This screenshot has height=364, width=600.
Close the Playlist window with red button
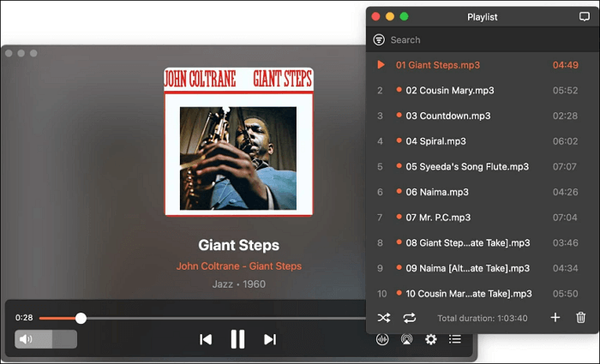[x=375, y=16]
